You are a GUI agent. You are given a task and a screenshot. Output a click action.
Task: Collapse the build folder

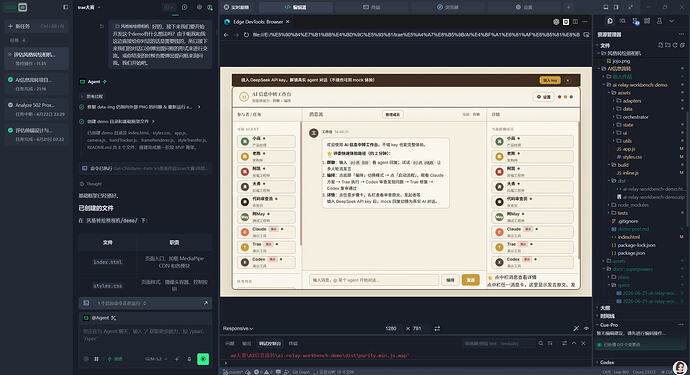[623, 165]
